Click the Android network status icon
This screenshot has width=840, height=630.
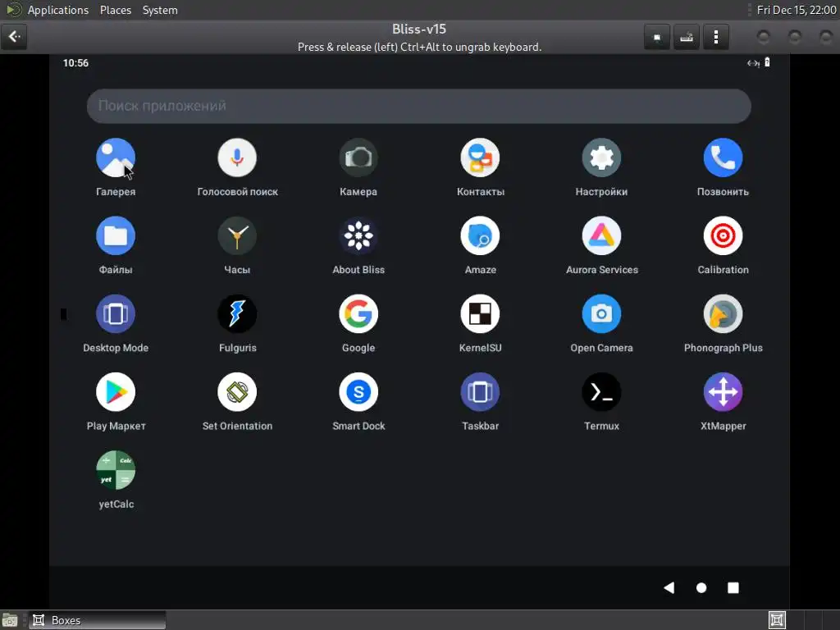pyautogui.click(x=753, y=63)
